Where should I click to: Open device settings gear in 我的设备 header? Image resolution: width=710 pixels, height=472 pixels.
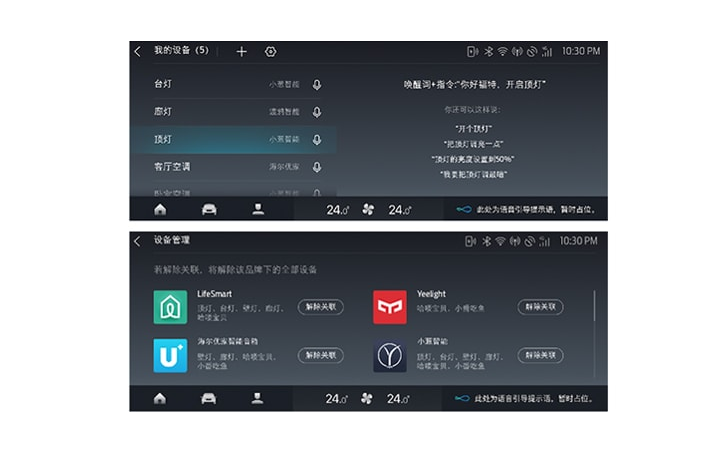click(x=270, y=52)
